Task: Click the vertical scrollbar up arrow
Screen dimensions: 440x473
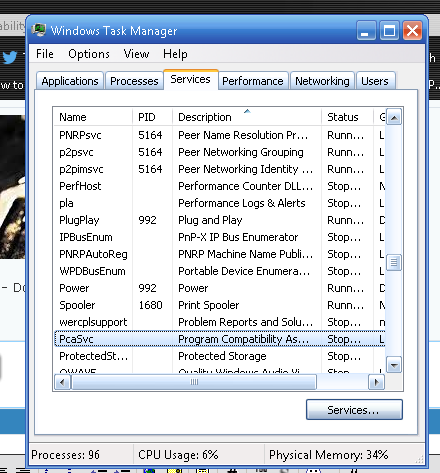Action: coord(394,117)
